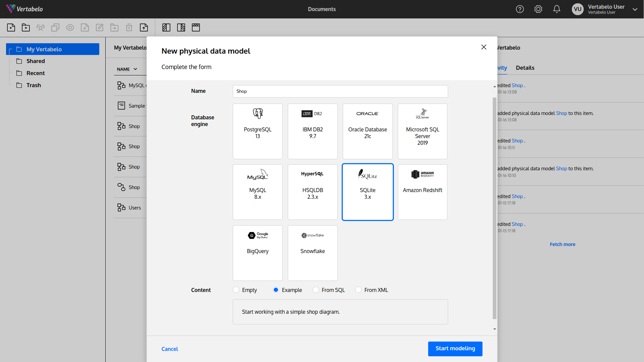Click the new folder toolbar icon
This screenshot has height=362, width=644.
[26, 27]
